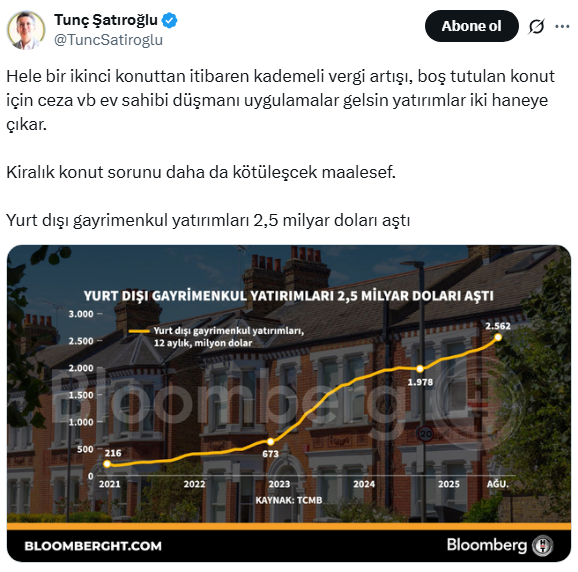Click the Tunç Şatıroğlu display name
578x572 pixels.
point(106,20)
